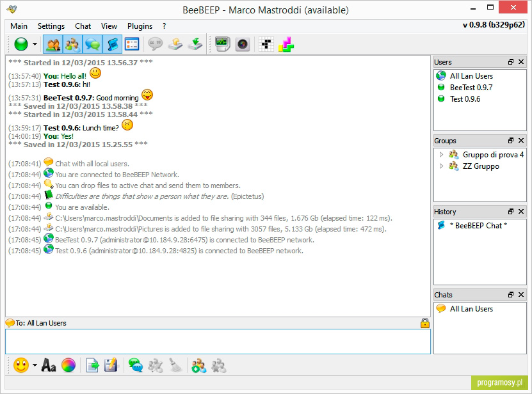532x394 pixels.
Task: Toggle the Chats panel toolbar button
Action: (92, 44)
